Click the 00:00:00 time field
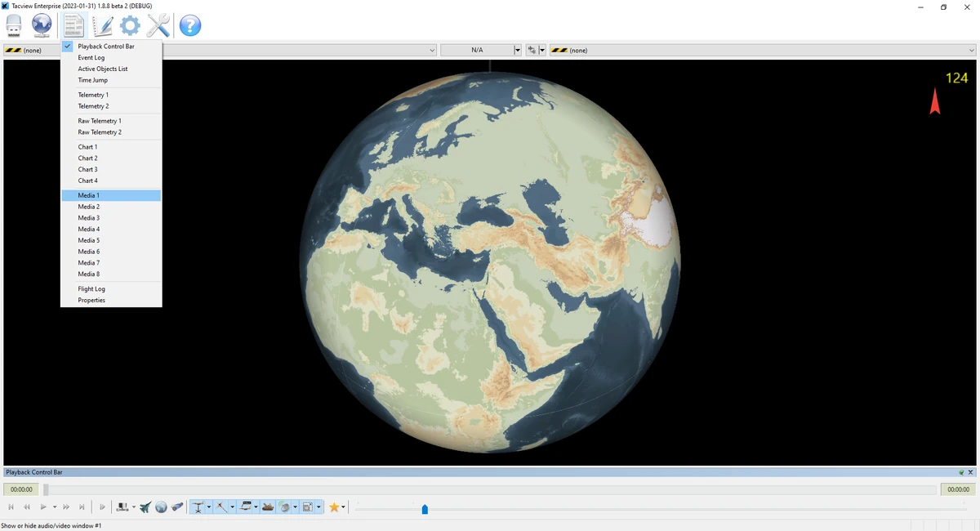980x531 pixels. (x=20, y=489)
